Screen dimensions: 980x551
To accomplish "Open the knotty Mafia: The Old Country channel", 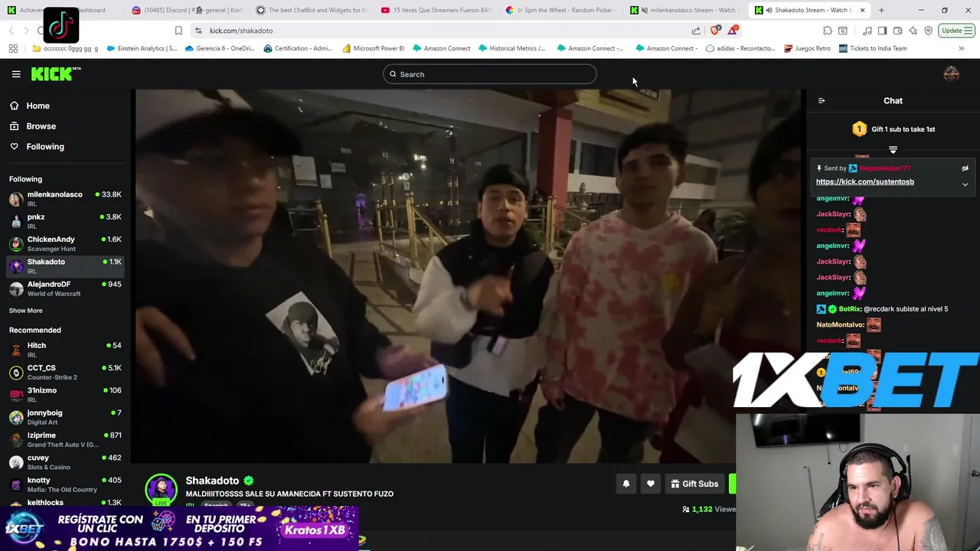I will coord(65,484).
